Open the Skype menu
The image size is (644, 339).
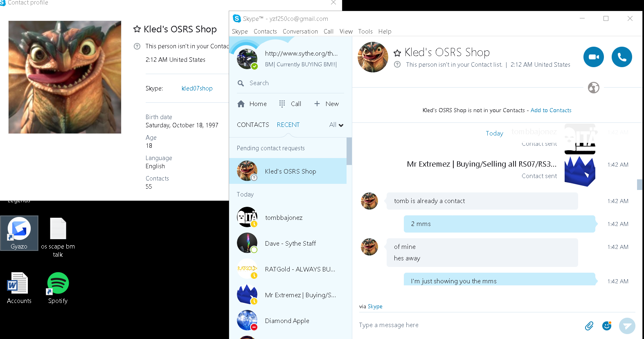coord(240,32)
